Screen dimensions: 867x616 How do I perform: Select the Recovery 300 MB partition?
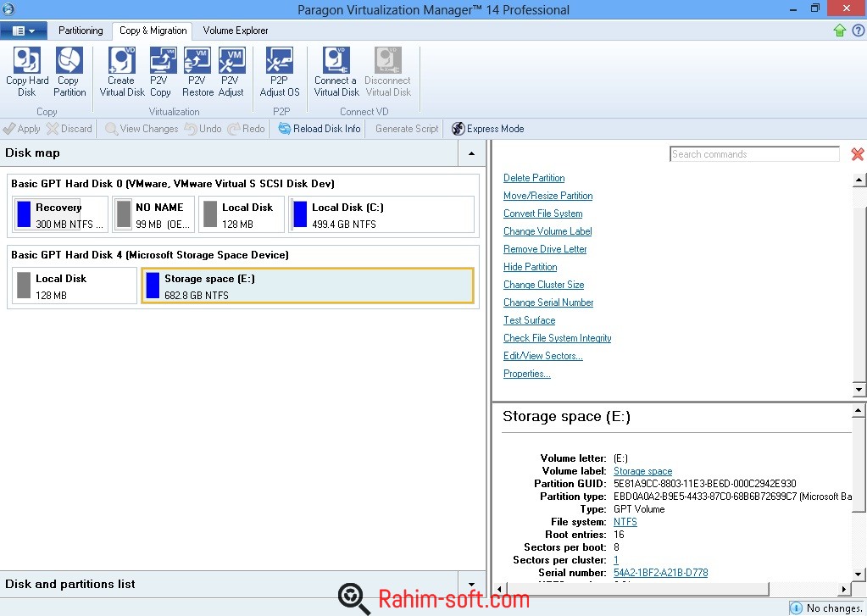tap(60, 214)
